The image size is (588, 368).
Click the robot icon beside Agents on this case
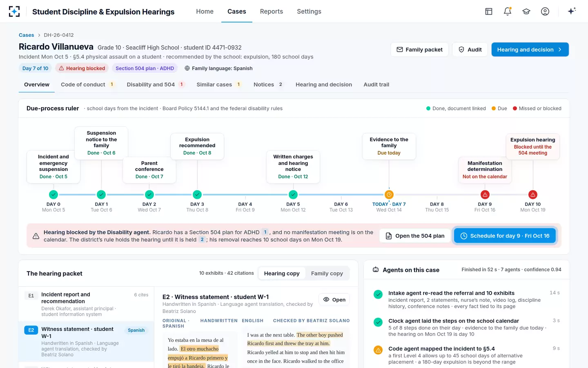376,270
